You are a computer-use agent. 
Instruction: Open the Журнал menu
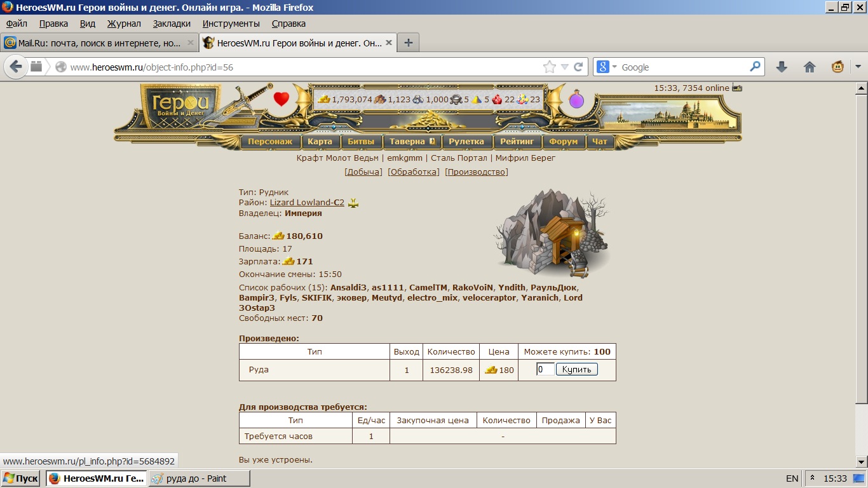(124, 24)
